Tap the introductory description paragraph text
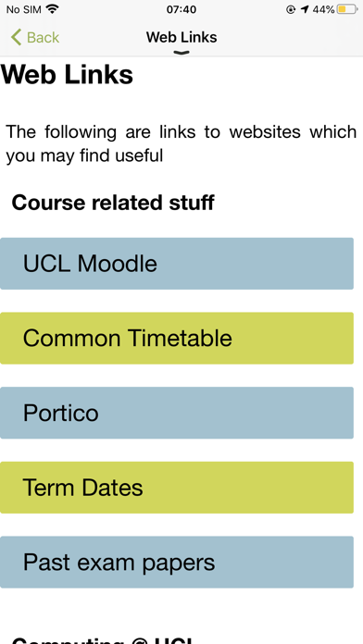The width and height of the screenshot is (363, 644). coord(181,143)
